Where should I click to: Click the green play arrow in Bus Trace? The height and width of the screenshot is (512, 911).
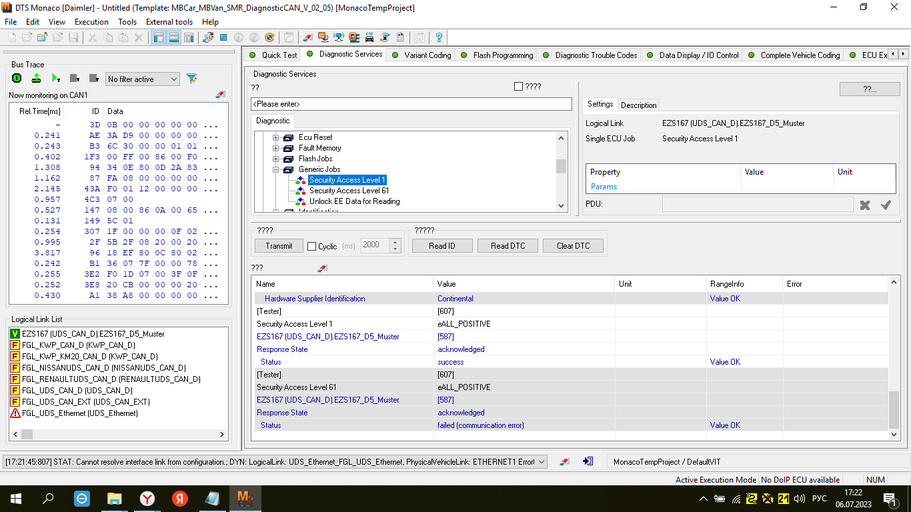[x=56, y=78]
